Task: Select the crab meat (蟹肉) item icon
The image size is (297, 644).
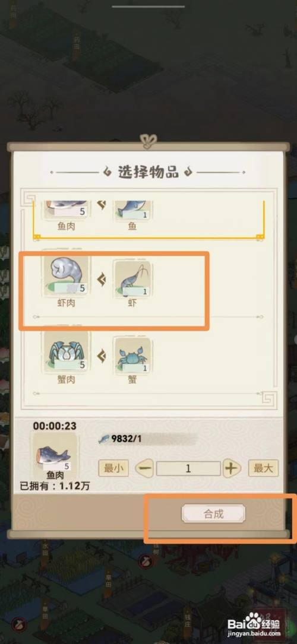Action: coord(66,350)
